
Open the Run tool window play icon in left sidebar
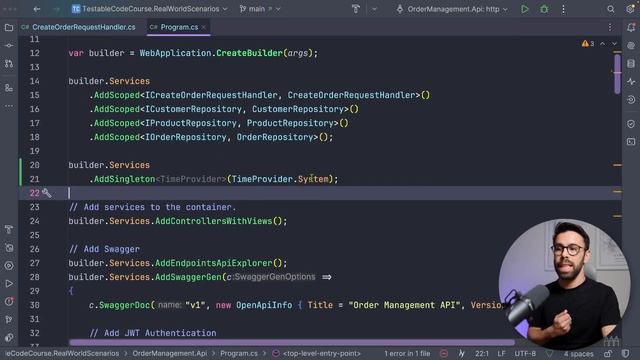(x=9, y=283)
